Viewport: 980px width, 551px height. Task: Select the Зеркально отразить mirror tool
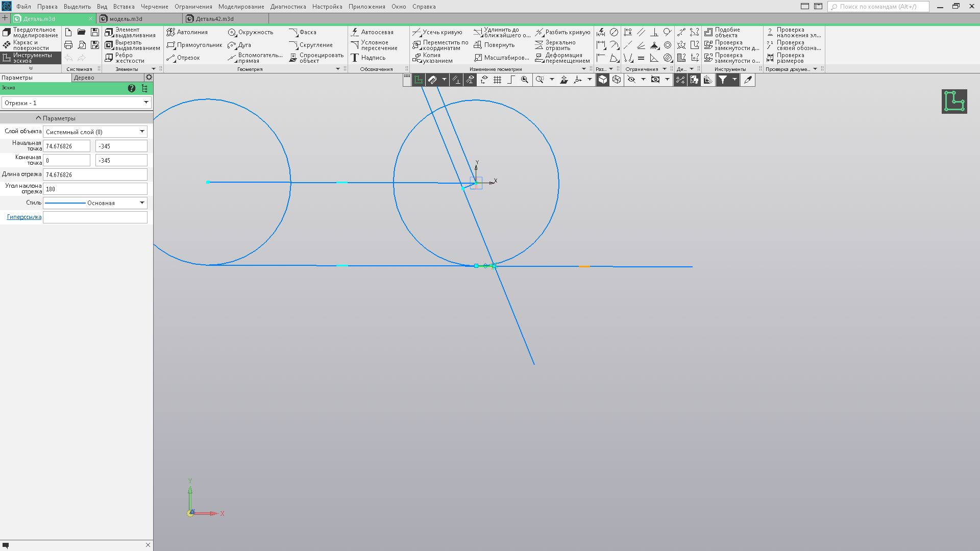coord(555,45)
